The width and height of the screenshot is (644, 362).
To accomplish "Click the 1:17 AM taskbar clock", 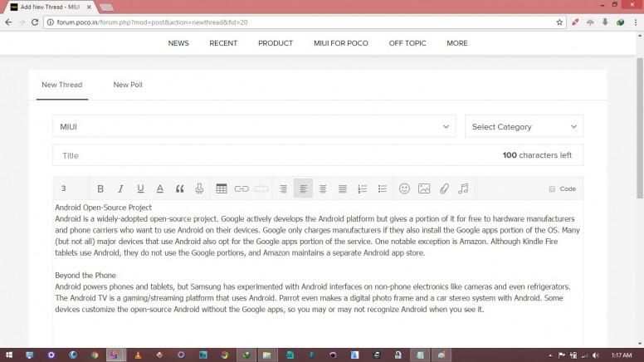I will (622, 355).
